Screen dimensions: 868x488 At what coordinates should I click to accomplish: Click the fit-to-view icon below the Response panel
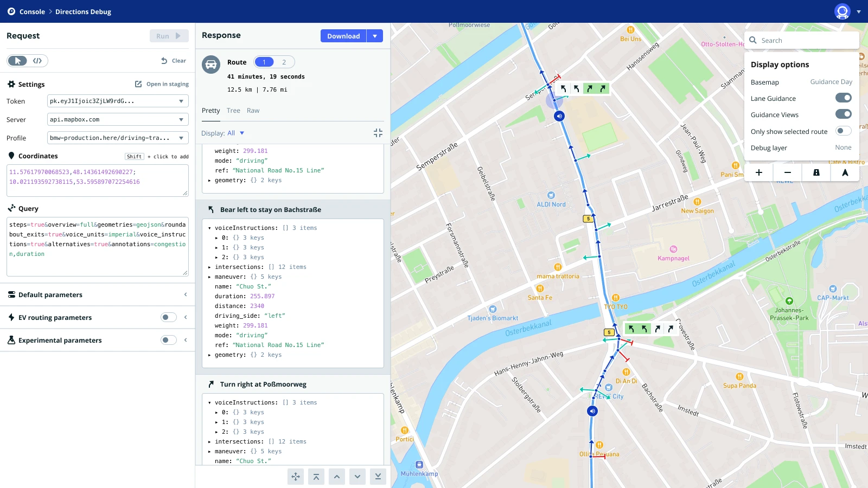[x=296, y=477]
